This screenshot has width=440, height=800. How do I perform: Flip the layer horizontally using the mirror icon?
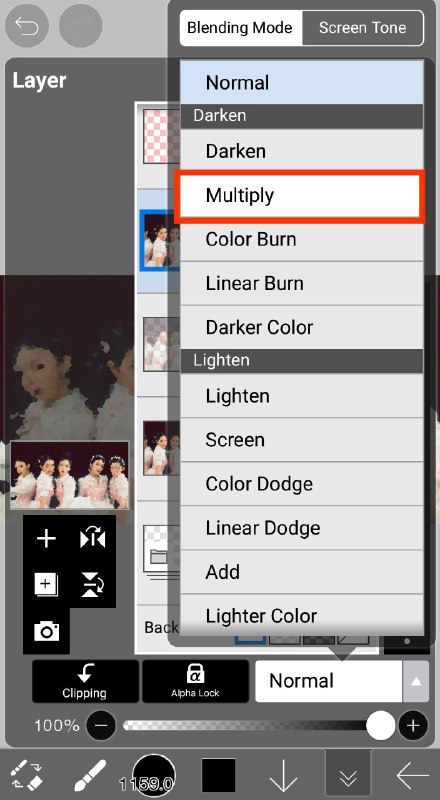click(x=92, y=538)
